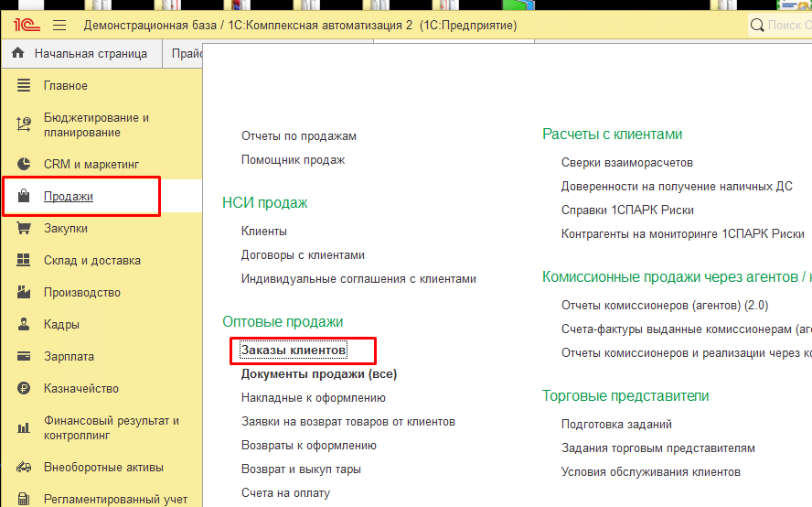This screenshot has height=507, width=812.
Task: Open Счета на оплату
Action: [x=285, y=493]
